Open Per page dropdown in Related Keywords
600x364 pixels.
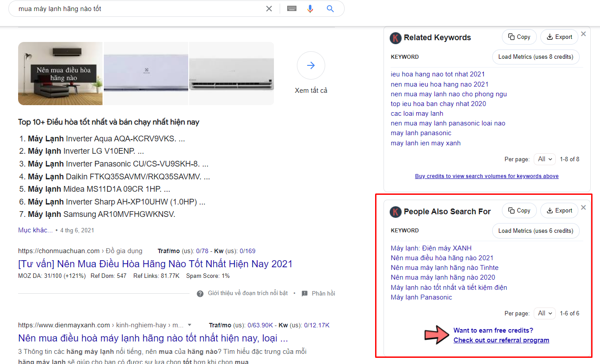click(x=544, y=159)
